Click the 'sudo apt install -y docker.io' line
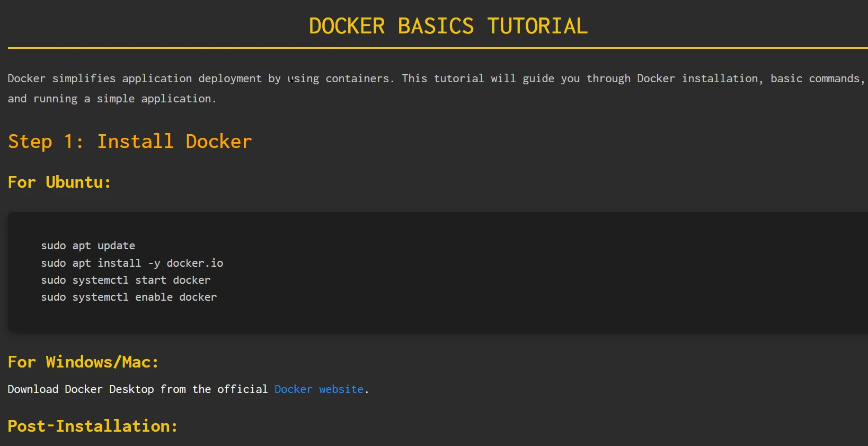The width and height of the screenshot is (868, 446). pos(132,263)
